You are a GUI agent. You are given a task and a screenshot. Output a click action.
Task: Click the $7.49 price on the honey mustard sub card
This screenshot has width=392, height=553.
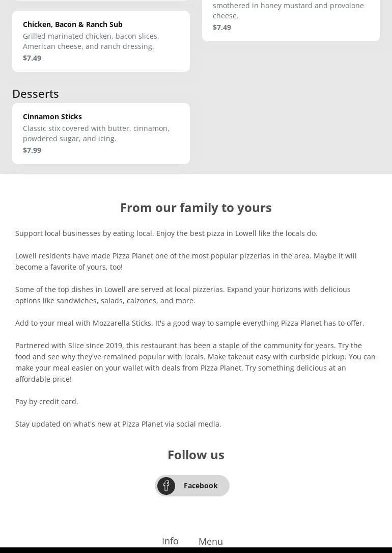coord(222,28)
